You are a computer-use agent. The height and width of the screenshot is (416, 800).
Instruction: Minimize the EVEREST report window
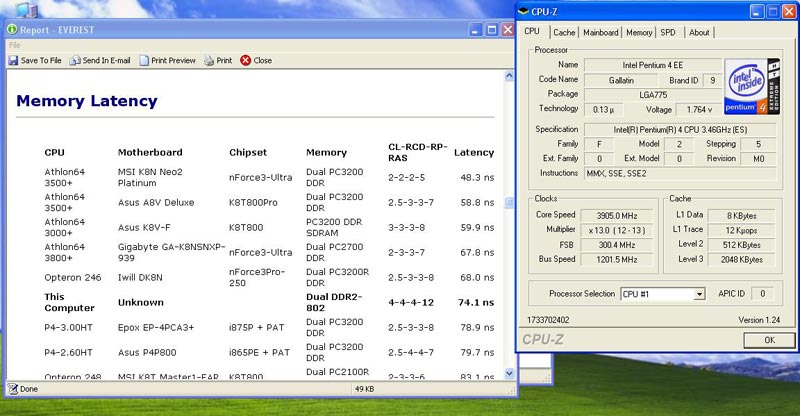click(476, 30)
